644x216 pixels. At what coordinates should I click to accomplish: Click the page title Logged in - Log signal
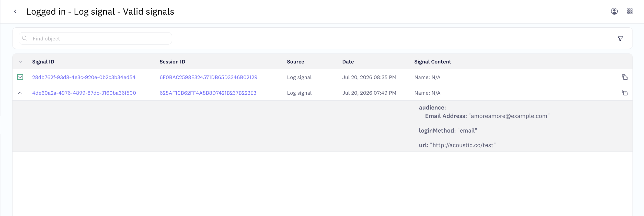[100, 12]
